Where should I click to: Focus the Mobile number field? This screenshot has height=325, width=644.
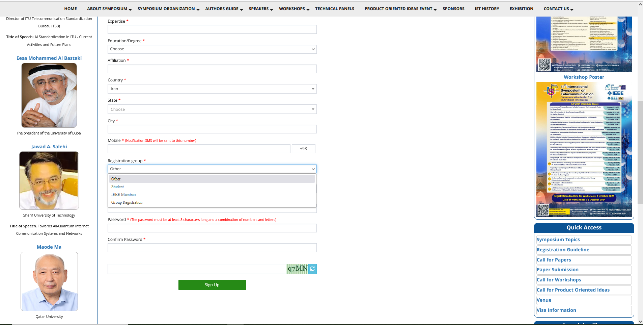[199, 149]
